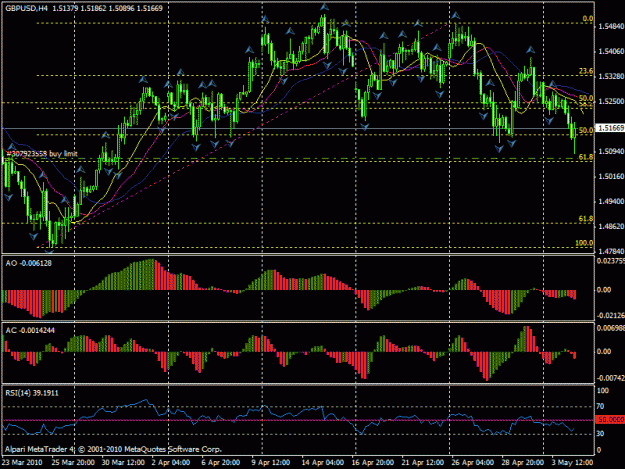The width and height of the screenshot is (625, 469).
Task: Click the 25 Mar 20:00 date label
Action: [73, 462]
